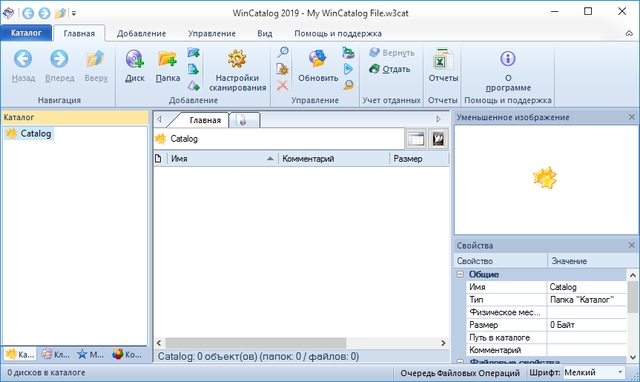Image resolution: width=640 pixels, height=382 pixels.
Task: Close the Свойства panel
Action: click(x=632, y=245)
